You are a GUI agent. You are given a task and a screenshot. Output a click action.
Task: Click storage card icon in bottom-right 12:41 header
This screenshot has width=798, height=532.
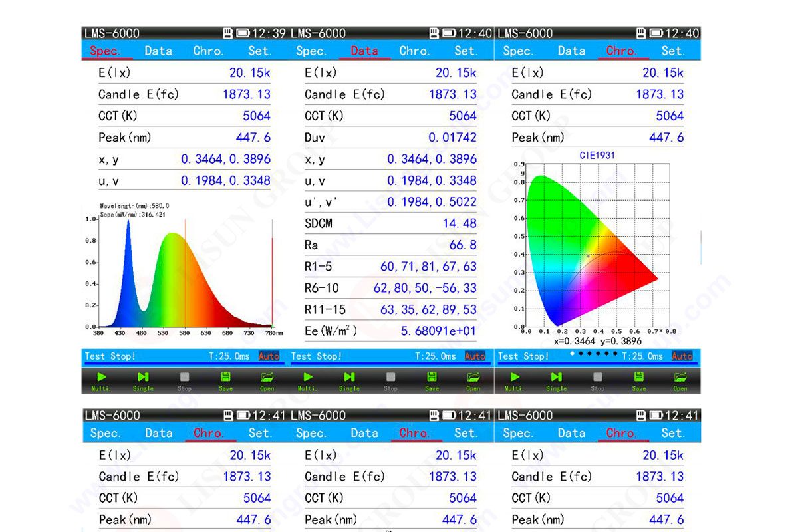[641, 416]
